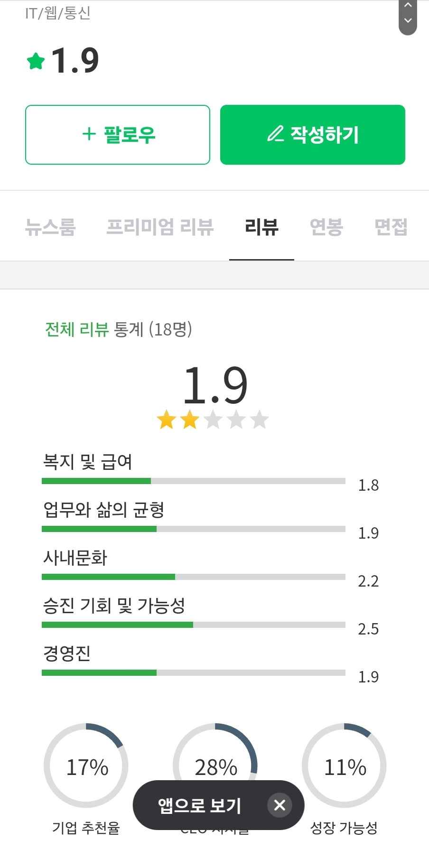
Task: Click the down chevron on scroll widget
Action: [408, 21]
